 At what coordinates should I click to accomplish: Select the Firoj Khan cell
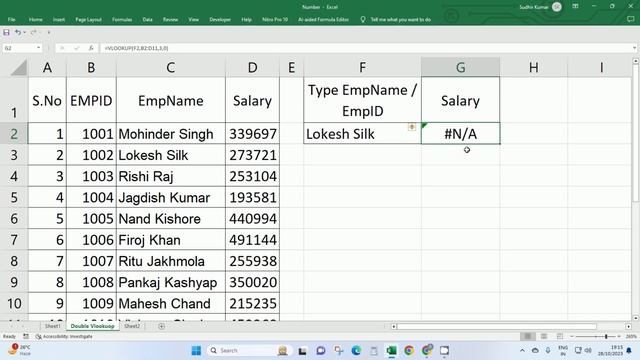(x=171, y=240)
